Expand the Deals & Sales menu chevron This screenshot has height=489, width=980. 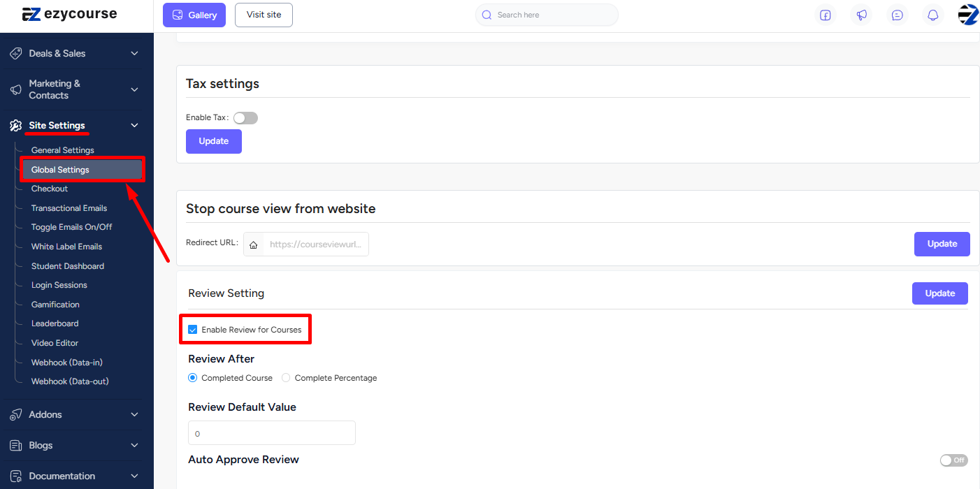135,54
